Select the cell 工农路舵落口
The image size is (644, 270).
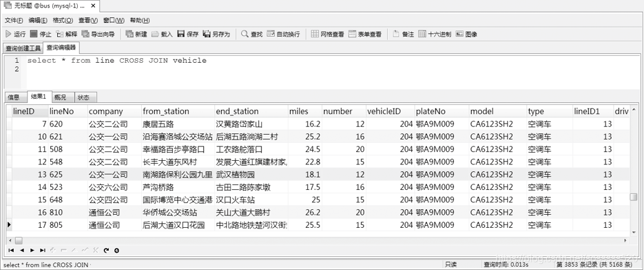pyautogui.click(x=251, y=150)
